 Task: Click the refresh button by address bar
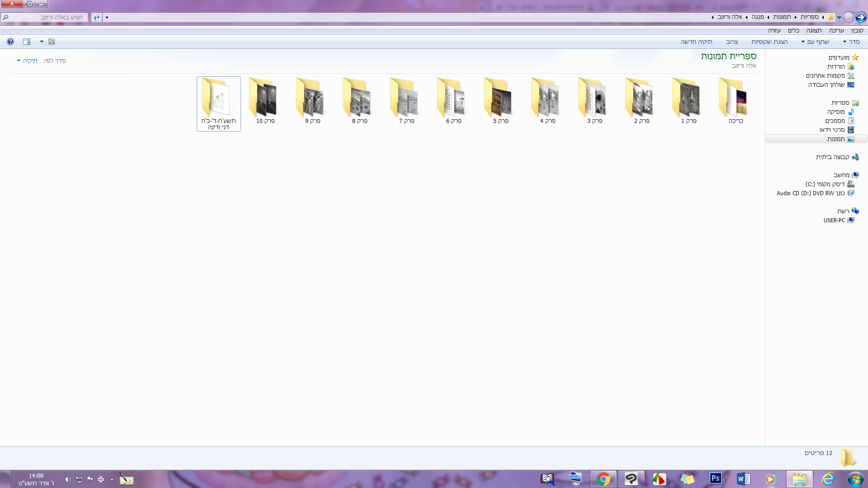[x=96, y=17]
